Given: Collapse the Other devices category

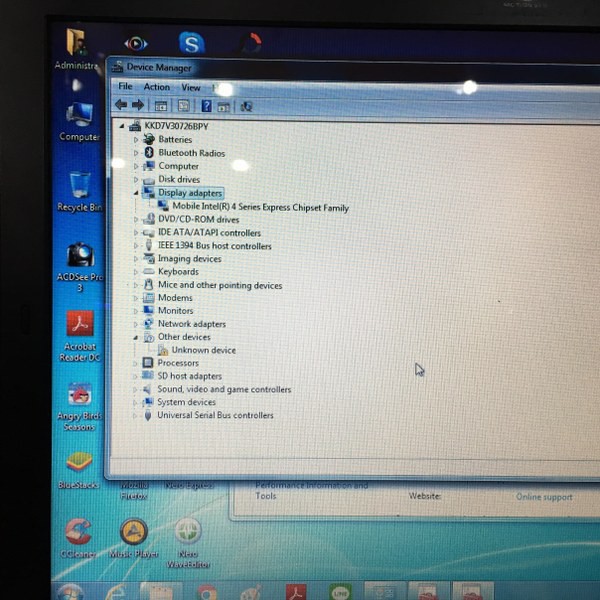Looking at the screenshot, I should [135, 338].
